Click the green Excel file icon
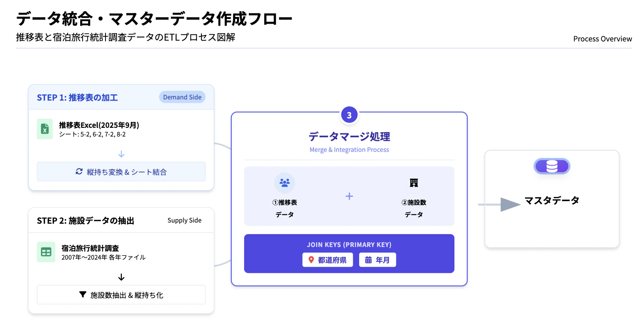Image resolution: width=644 pixels, height=333 pixels. 45,129
